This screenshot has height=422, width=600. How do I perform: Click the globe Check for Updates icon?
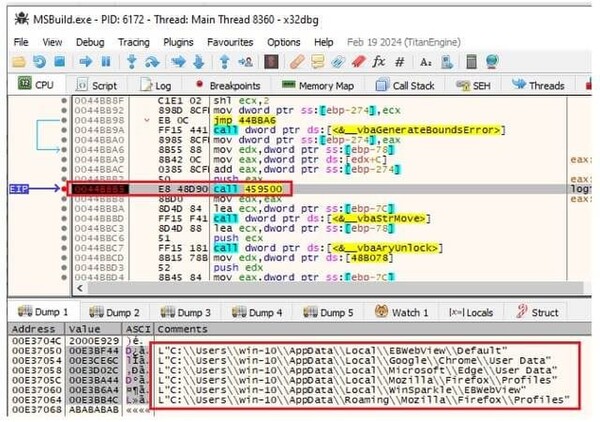coord(492,62)
